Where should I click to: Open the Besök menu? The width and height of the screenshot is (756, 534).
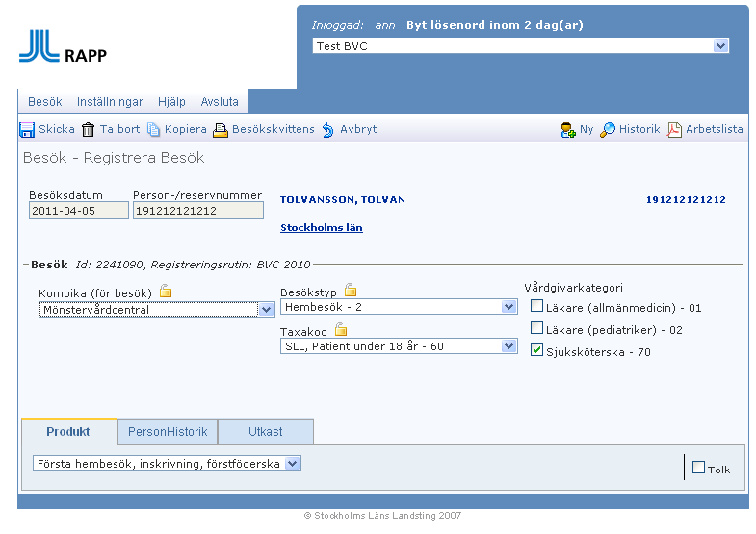(x=45, y=102)
